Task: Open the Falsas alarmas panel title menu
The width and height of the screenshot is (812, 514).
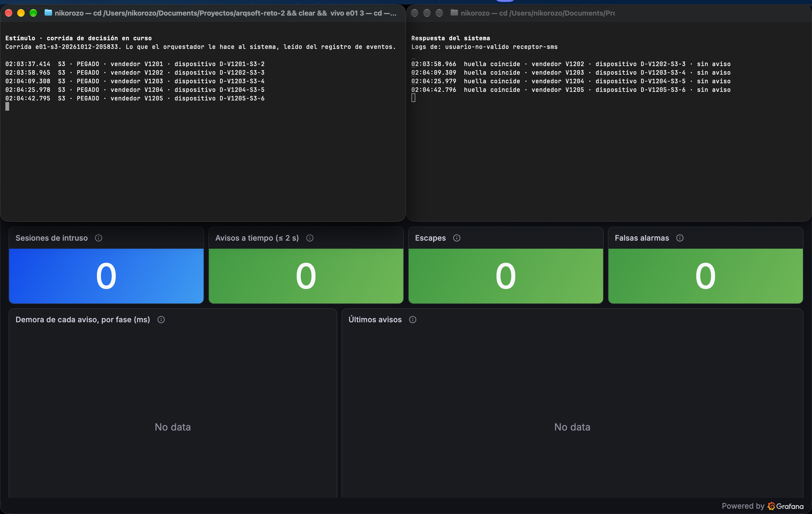Action: pyautogui.click(x=642, y=238)
